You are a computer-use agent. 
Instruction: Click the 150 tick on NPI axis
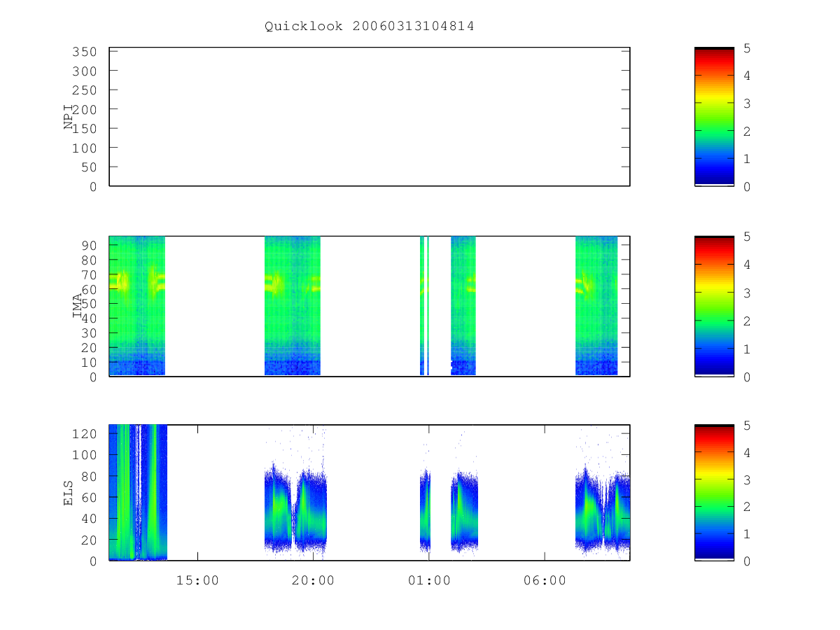tap(83, 129)
